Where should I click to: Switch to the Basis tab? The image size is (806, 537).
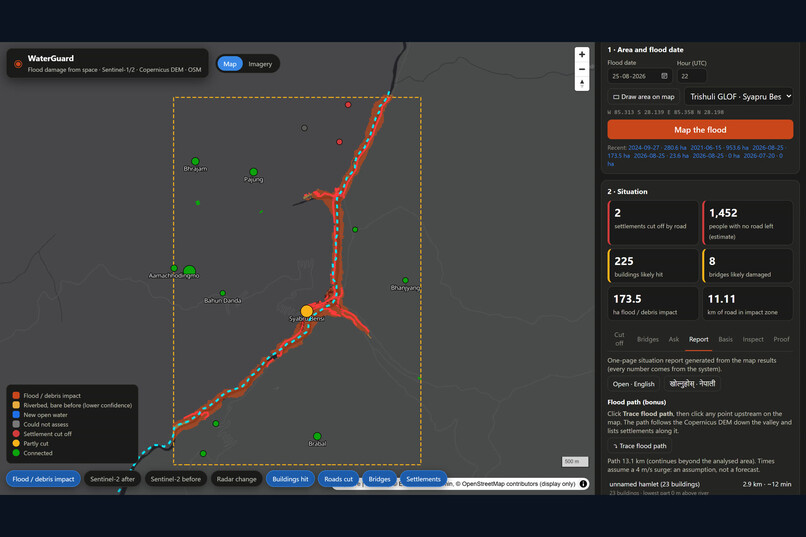coord(725,339)
